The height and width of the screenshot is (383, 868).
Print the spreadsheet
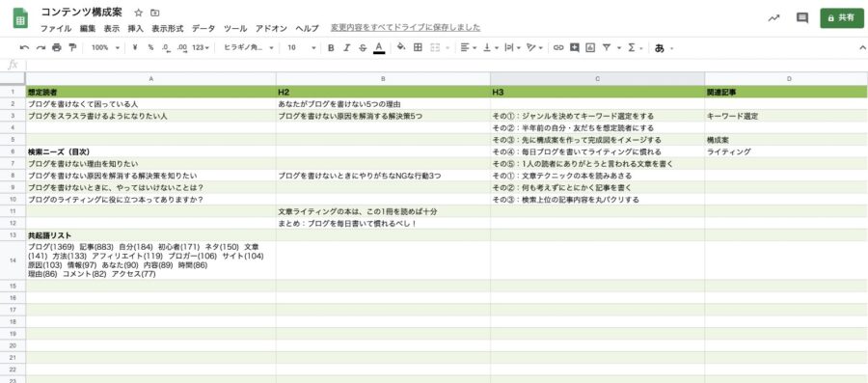coord(57,48)
